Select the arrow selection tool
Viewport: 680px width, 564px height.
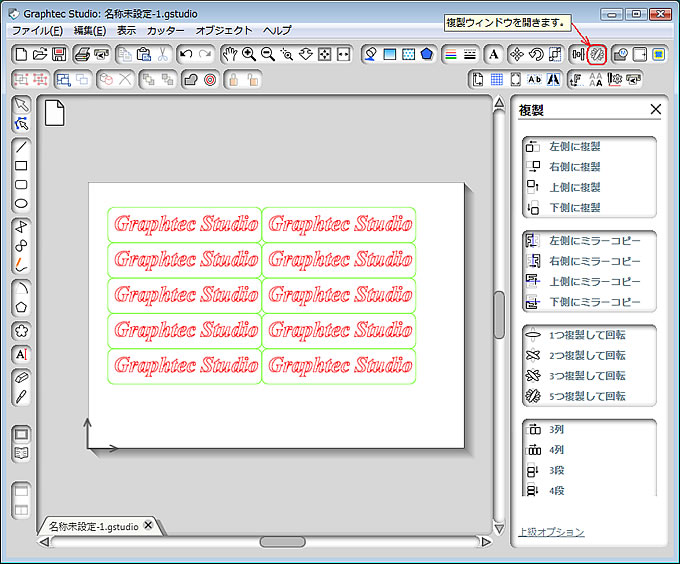click(x=21, y=104)
